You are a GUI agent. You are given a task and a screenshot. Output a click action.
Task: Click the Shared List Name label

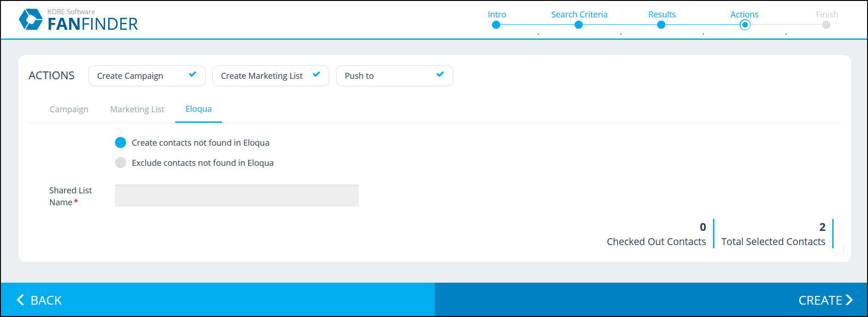[x=71, y=196]
